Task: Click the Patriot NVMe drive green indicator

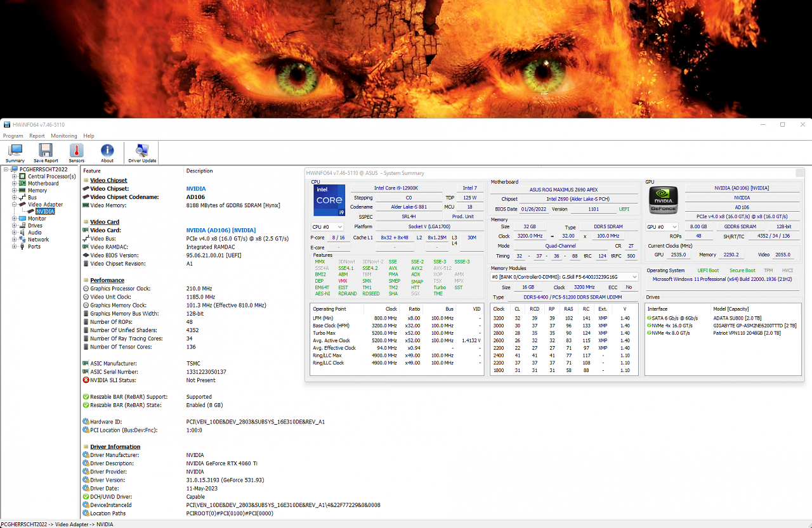Action: click(650, 333)
